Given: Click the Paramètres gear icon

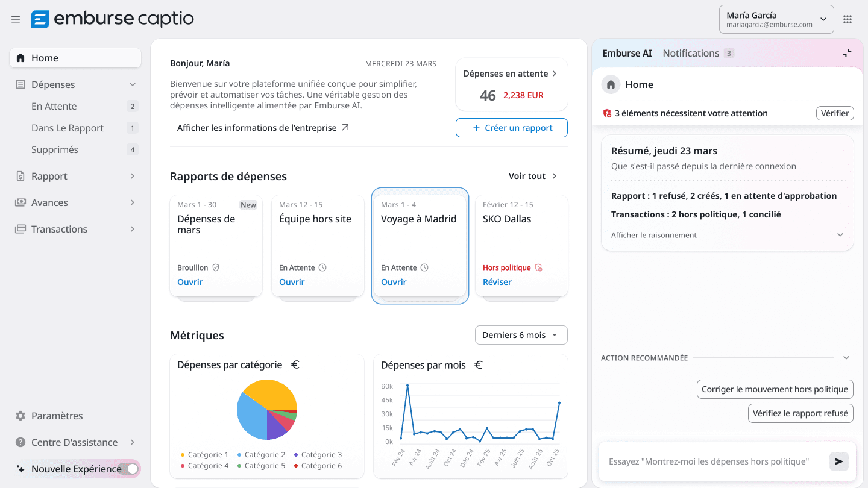Looking at the screenshot, I should 20,416.
